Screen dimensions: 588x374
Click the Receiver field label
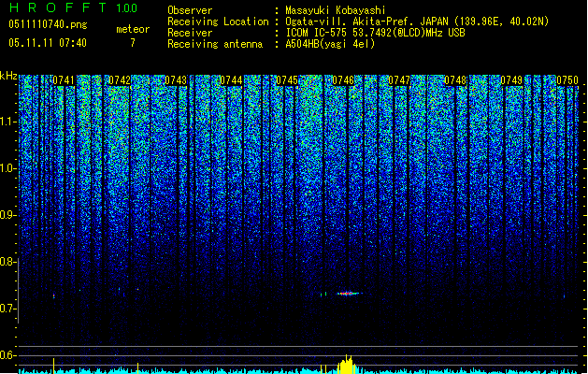click(x=190, y=33)
